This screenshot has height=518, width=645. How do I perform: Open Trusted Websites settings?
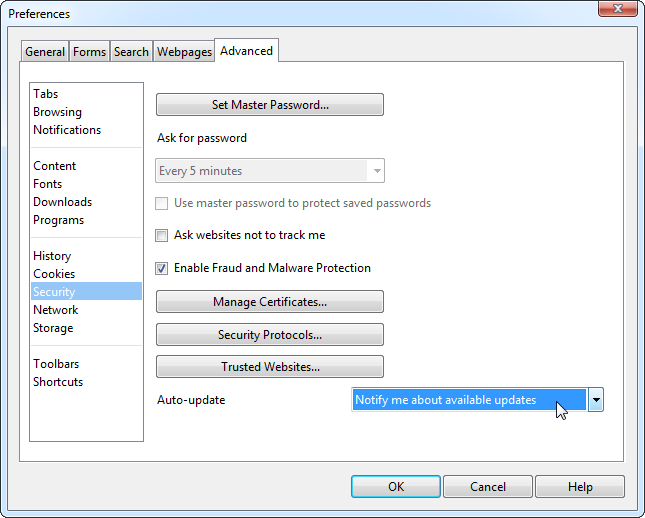(x=270, y=367)
